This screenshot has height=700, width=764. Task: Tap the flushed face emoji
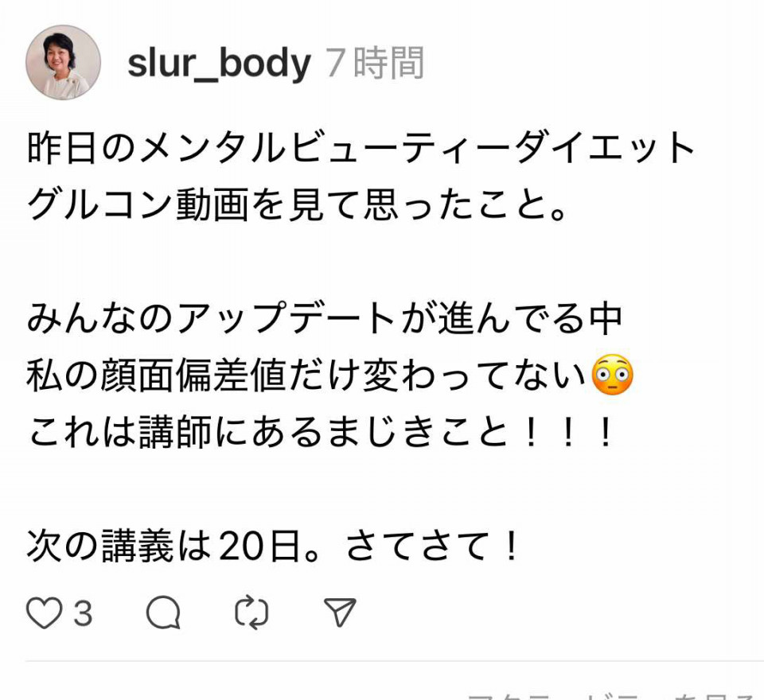[612, 375]
